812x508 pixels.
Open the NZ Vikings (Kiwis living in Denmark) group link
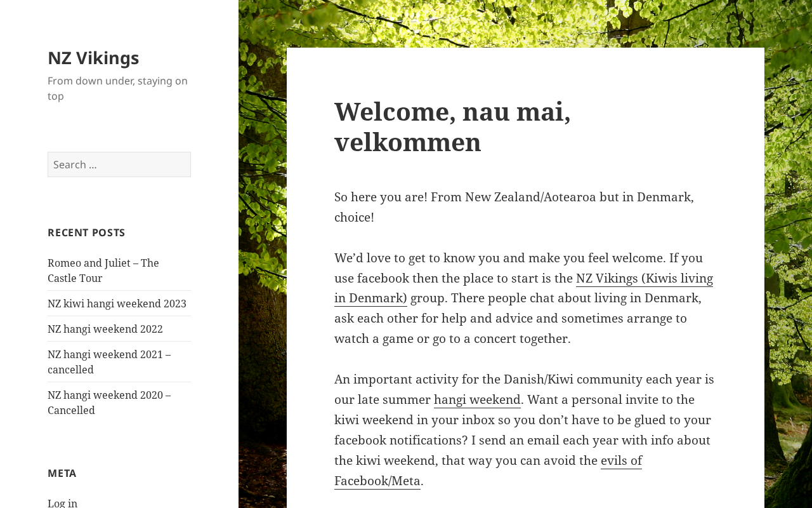point(644,279)
